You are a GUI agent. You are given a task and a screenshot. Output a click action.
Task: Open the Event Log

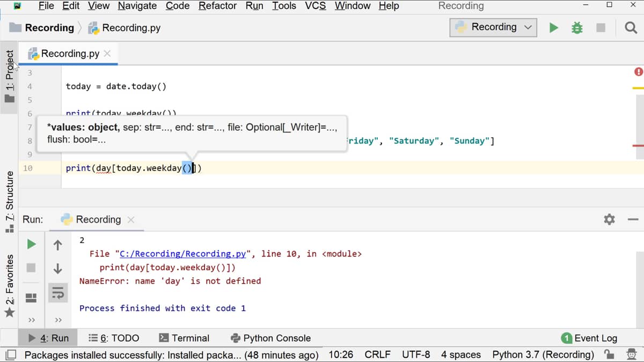coord(589,338)
